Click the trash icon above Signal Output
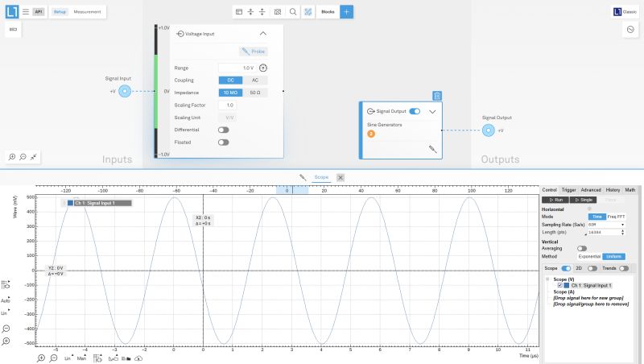644x364 pixels. coord(437,96)
